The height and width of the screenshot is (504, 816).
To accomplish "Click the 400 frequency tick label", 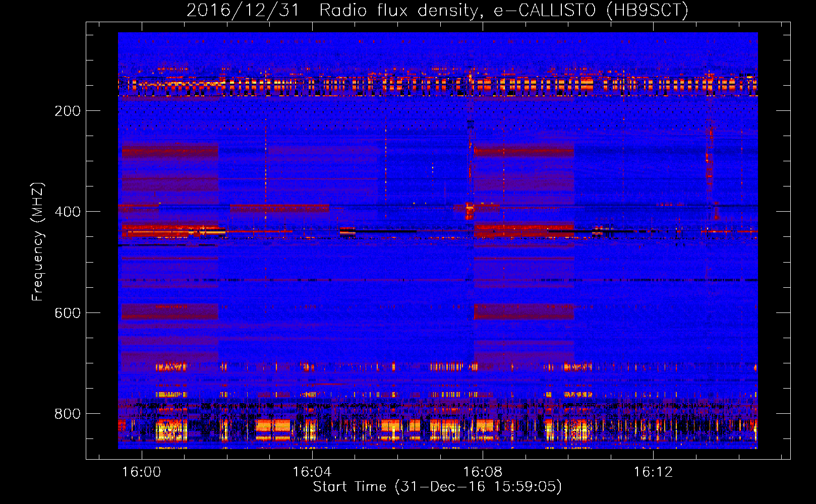I will pos(68,212).
